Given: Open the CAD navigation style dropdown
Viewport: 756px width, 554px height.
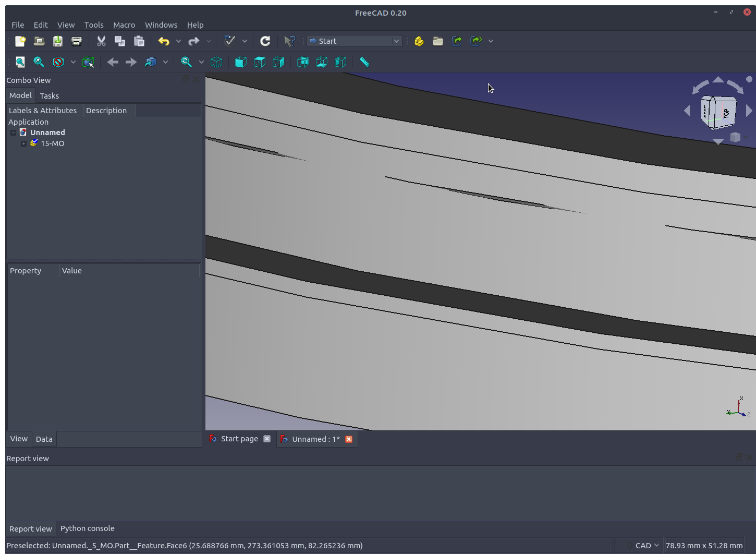Looking at the screenshot, I should point(646,545).
